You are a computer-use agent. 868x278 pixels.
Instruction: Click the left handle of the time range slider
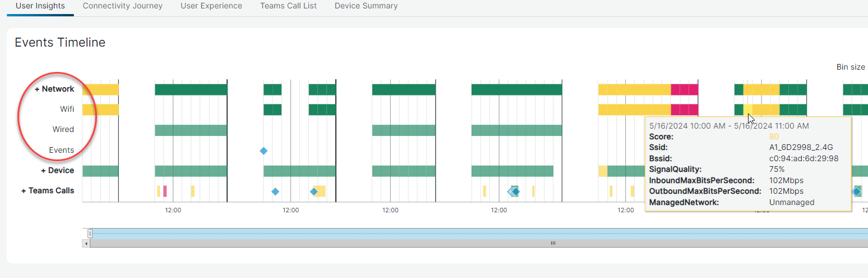coord(90,233)
